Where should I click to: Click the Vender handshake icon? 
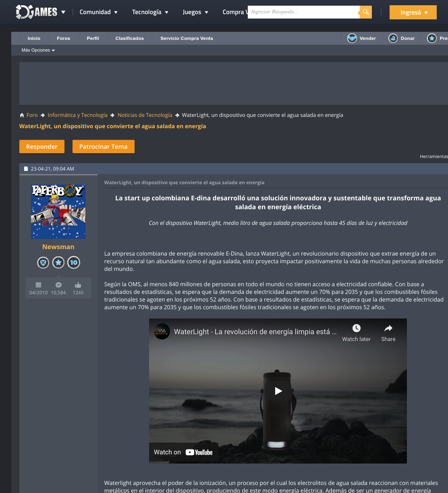352,38
